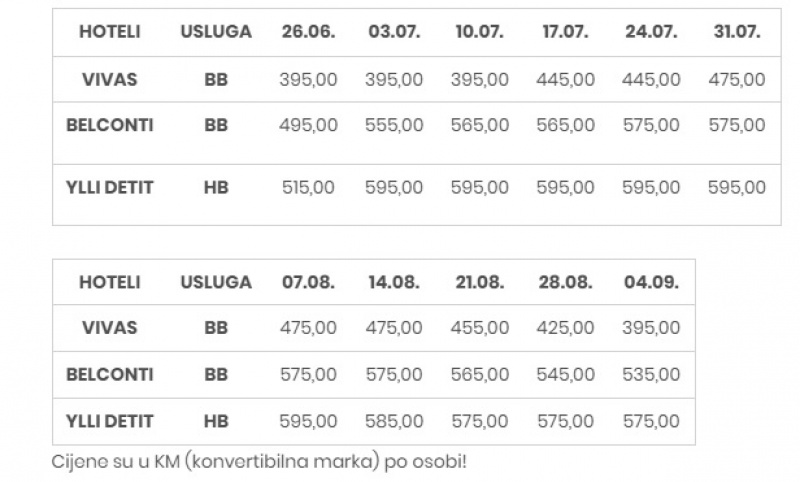The height and width of the screenshot is (482, 800).
Task: Click the USLUGA header in the second table
Action: click(216, 282)
